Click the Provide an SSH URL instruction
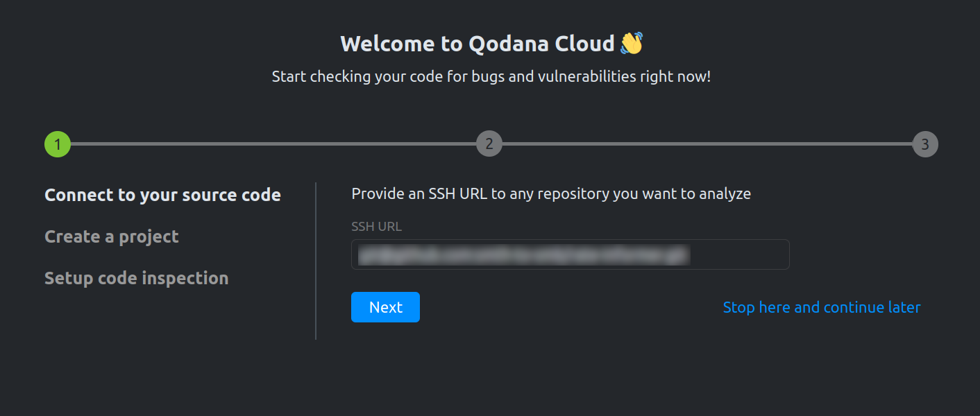The height and width of the screenshot is (416, 980). pyautogui.click(x=550, y=193)
